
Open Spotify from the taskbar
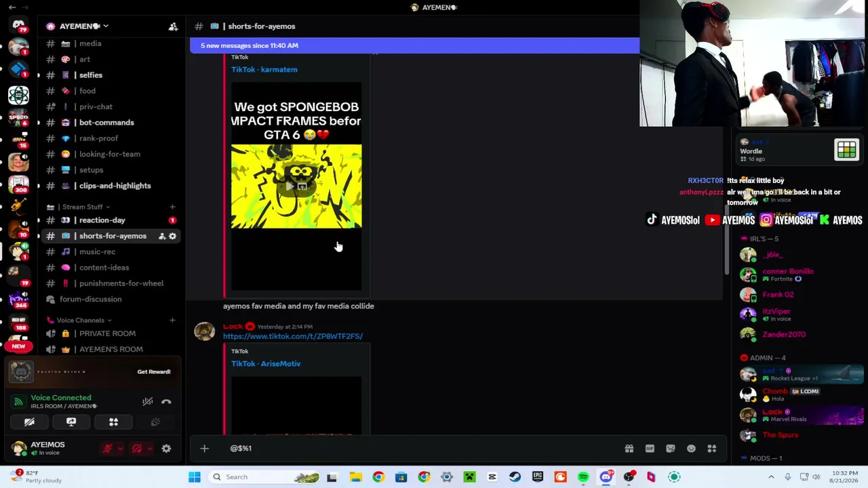[x=583, y=477]
